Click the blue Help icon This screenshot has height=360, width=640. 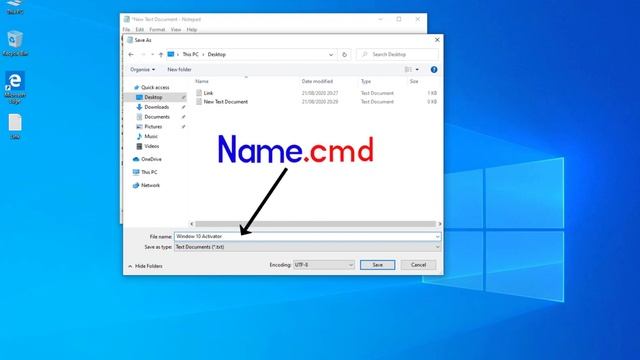[x=434, y=69]
